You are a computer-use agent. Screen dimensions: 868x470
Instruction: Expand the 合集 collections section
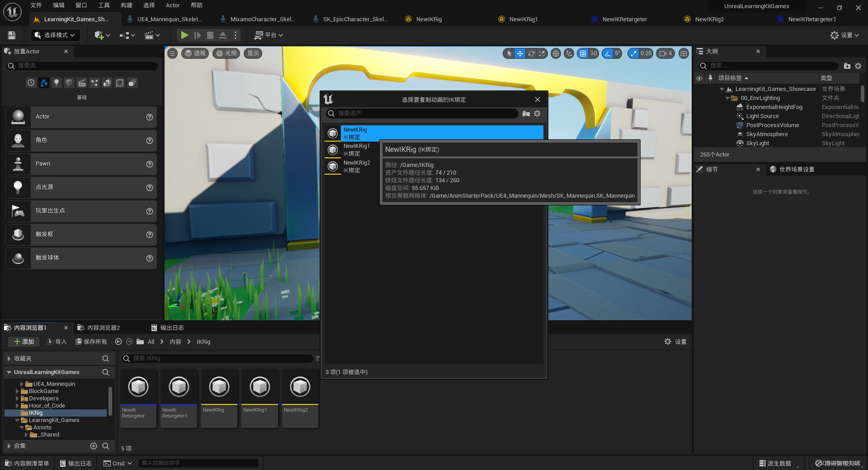(9, 446)
